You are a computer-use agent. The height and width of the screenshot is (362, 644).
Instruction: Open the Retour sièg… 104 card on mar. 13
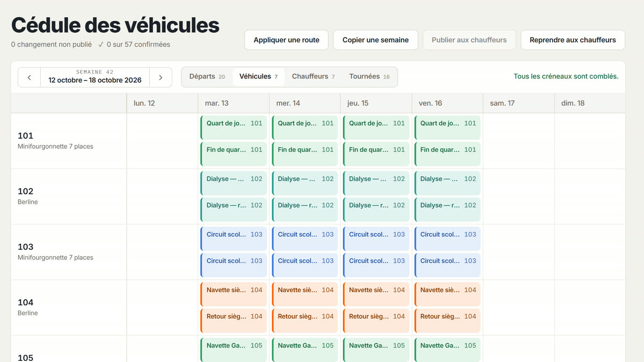click(x=233, y=321)
